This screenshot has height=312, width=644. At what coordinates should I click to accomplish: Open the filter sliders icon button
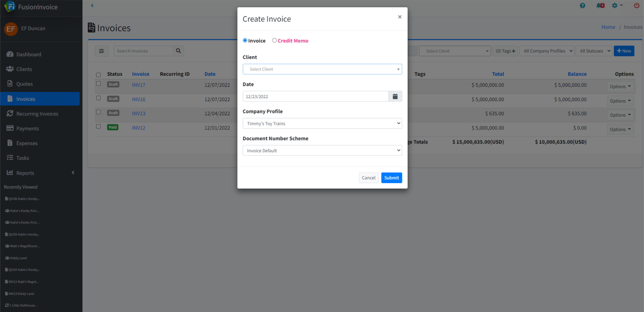click(x=101, y=51)
